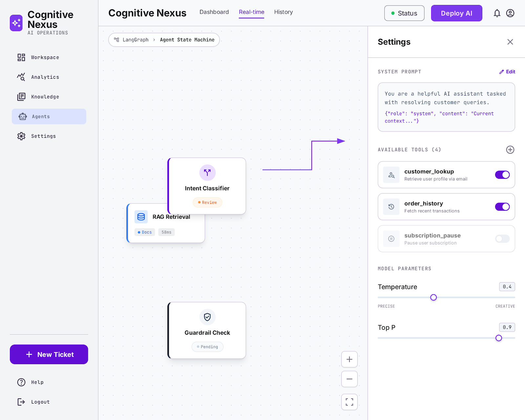Click the system prompt text box
This screenshot has height=420, width=525.
pos(446,107)
